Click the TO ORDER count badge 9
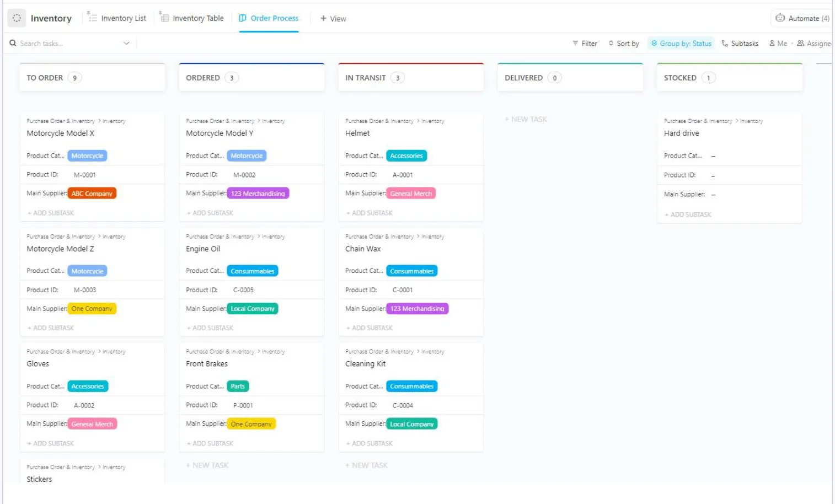Image resolution: width=835 pixels, height=504 pixels. [x=75, y=78]
